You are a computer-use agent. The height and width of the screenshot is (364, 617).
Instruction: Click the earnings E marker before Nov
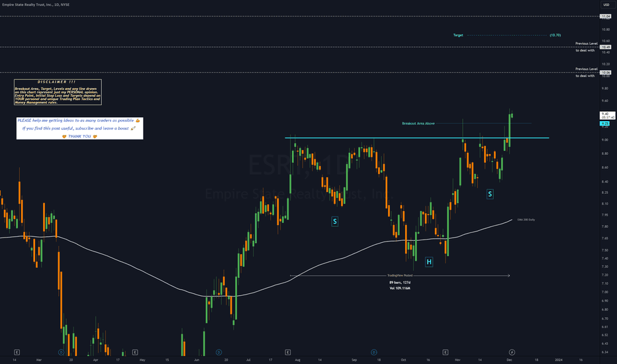[x=445, y=352]
